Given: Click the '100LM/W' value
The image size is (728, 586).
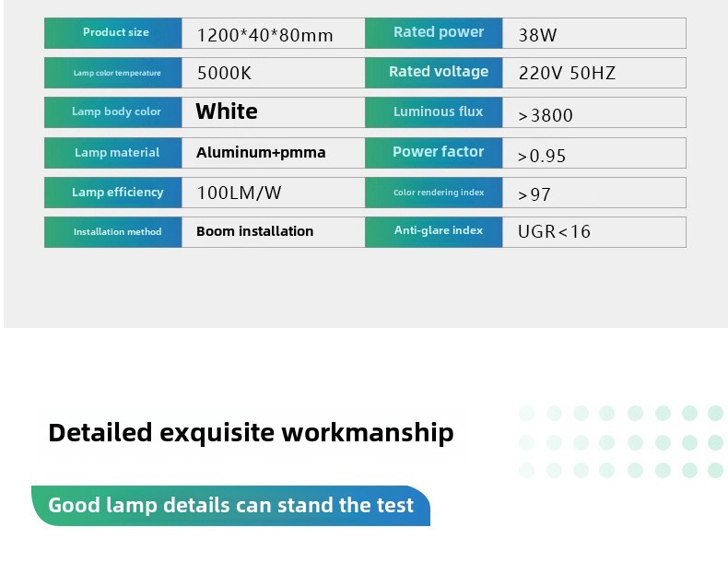Looking at the screenshot, I should coord(239,193).
